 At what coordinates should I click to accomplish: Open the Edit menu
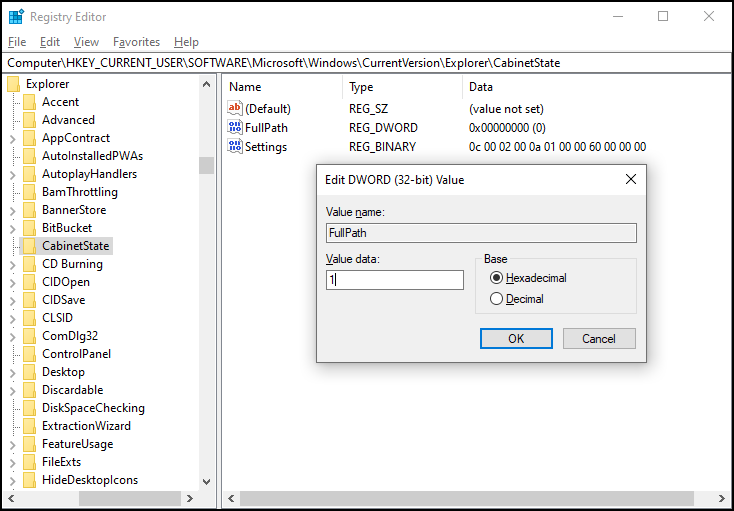pyautogui.click(x=50, y=42)
